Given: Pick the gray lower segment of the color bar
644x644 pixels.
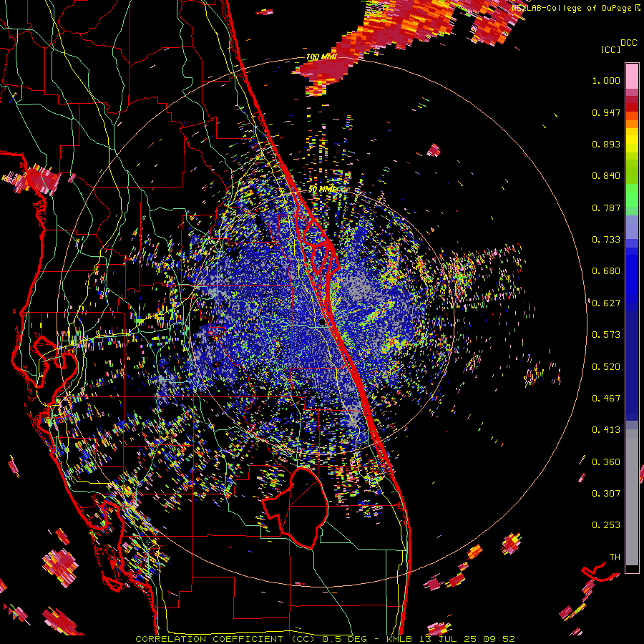Looking at the screenshot, I should pyautogui.click(x=632, y=497).
